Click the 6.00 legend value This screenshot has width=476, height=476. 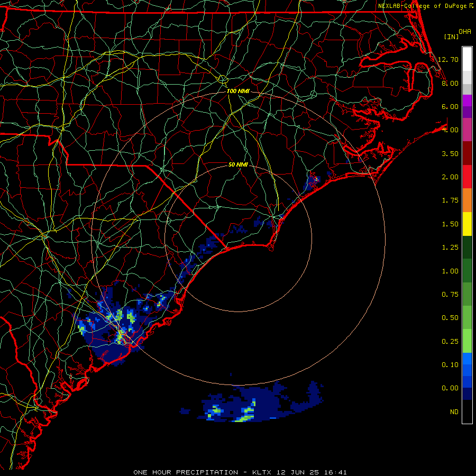[450, 106]
